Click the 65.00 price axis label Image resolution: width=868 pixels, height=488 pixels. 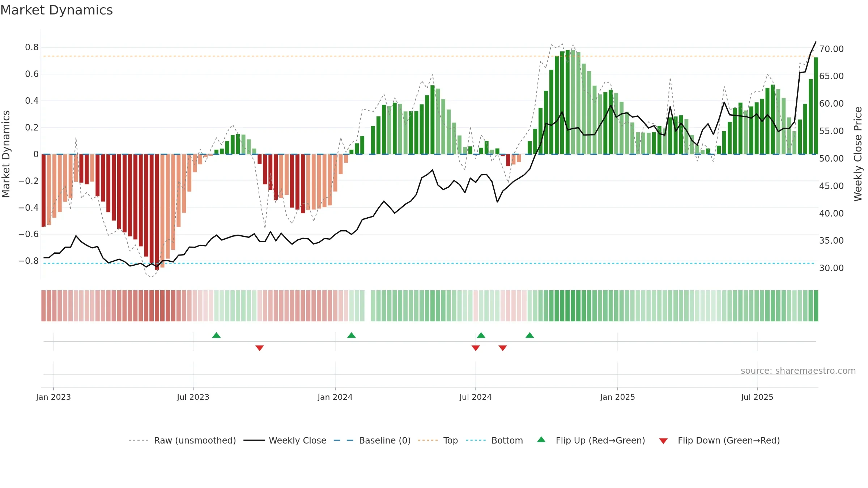pyautogui.click(x=831, y=76)
